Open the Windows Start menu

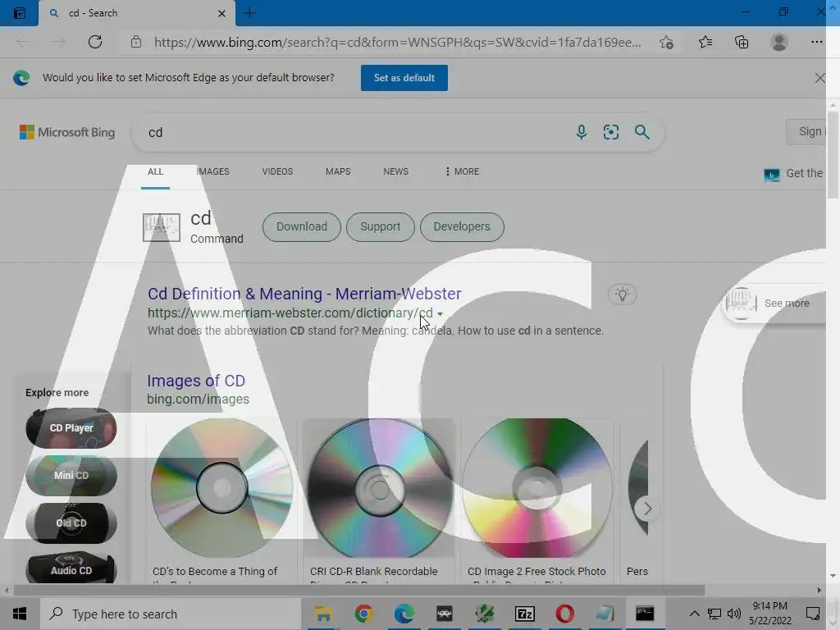[20, 614]
